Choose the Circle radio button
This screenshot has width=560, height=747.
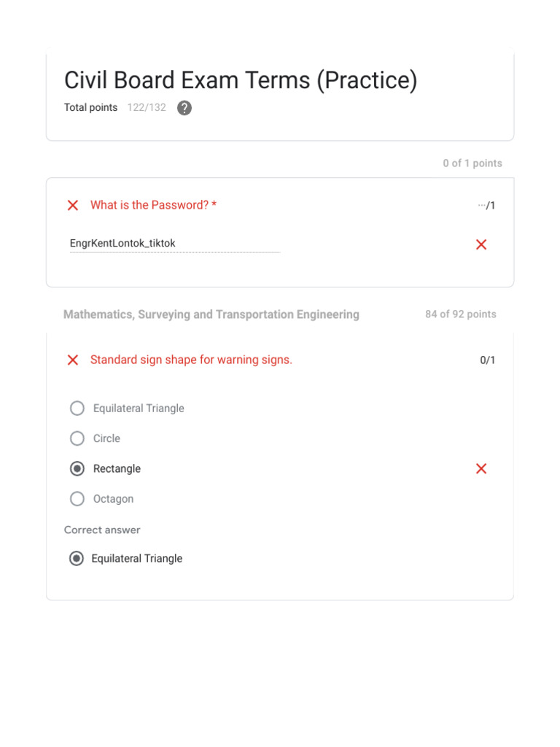pyautogui.click(x=77, y=438)
